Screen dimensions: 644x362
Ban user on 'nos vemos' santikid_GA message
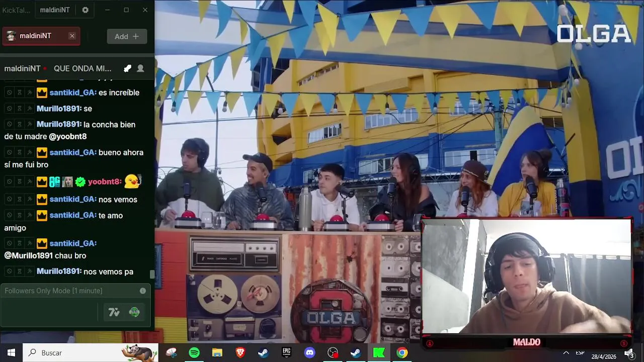pos(9,200)
